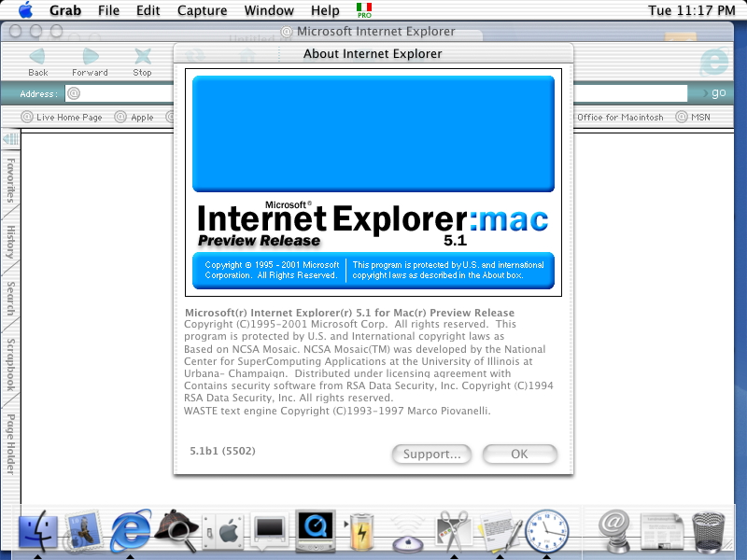Open the Office for Macintosh favorite link
Image resolution: width=747 pixels, height=560 pixels.
[620, 118]
